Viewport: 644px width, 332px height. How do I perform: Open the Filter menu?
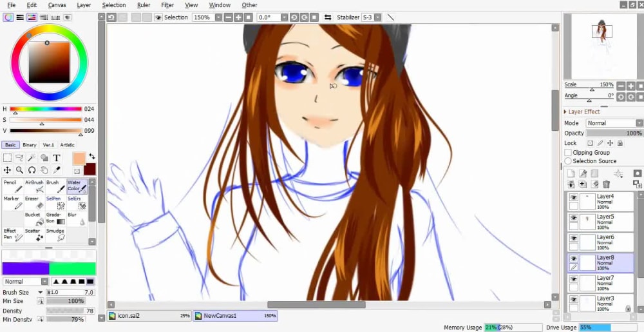(x=167, y=5)
